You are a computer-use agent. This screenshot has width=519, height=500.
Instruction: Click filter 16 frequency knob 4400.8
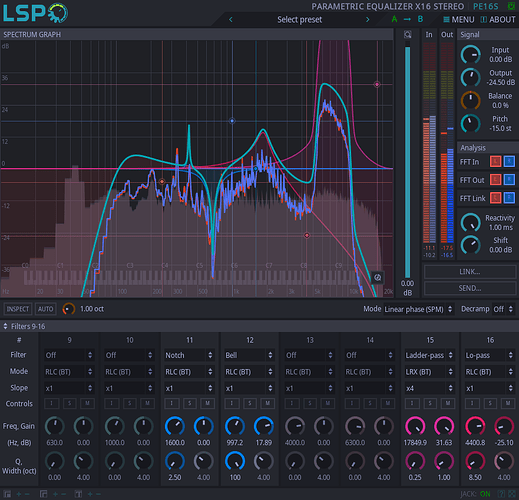point(475,426)
